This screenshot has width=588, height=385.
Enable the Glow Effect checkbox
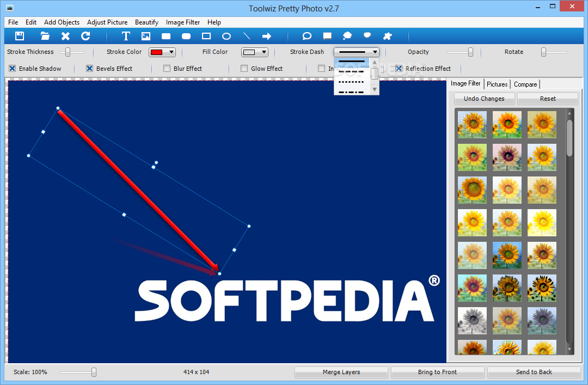pyautogui.click(x=244, y=68)
